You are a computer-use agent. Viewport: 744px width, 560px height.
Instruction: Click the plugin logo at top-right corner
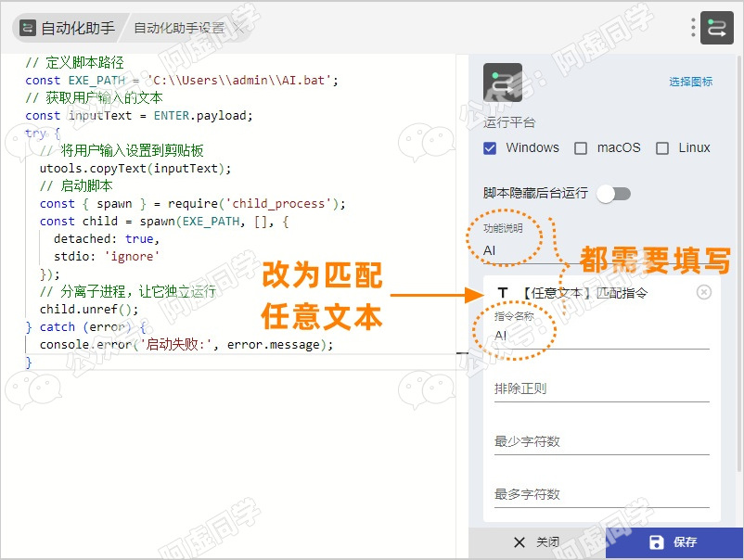click(x=717, y=28)
